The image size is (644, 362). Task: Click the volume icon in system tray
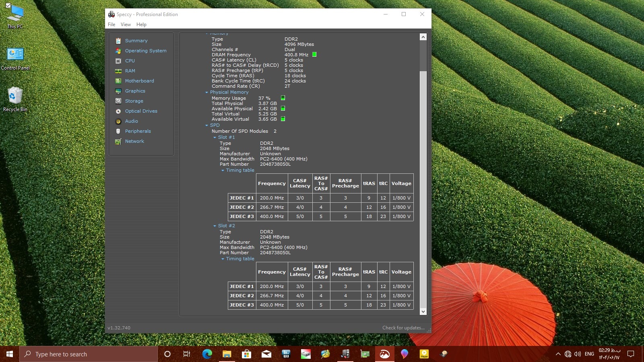578,354
